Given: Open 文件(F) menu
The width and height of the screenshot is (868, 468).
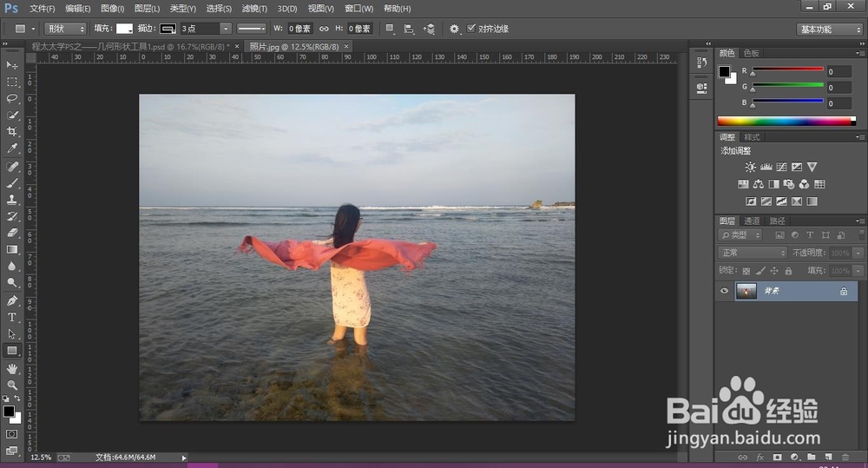Looking at the screenshot, I should 42,9.
